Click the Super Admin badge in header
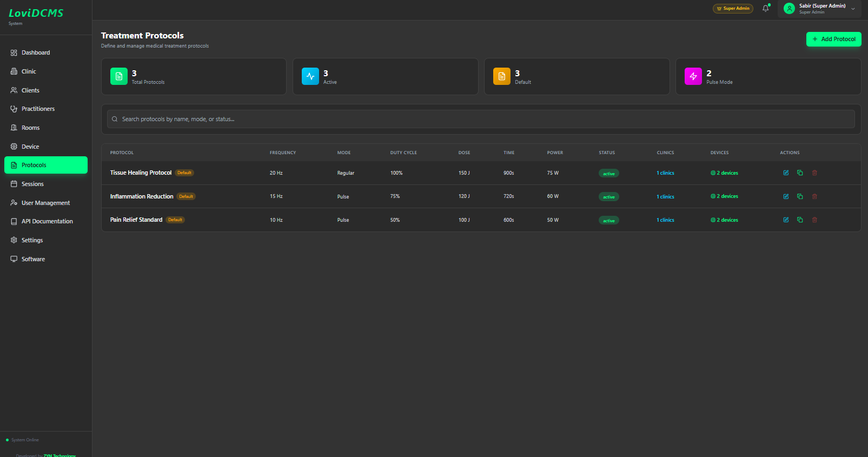 pyautogui.click(x=733, y=9)
